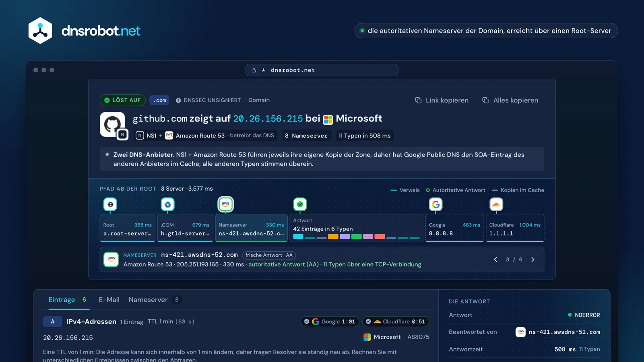This screenshot has height=362, width=644.
Task: Click the DNSSEC unsigniert info icon
Action: tap(178, 101)
